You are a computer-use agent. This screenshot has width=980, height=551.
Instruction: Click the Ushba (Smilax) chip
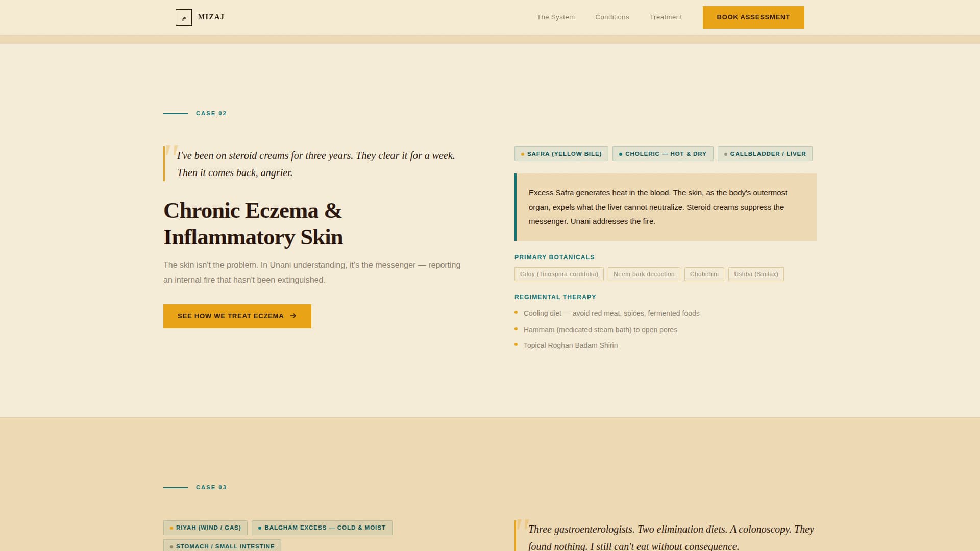756,274
